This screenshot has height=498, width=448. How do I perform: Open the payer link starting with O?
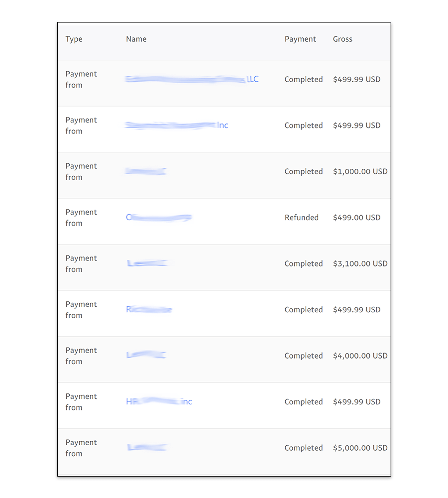158,217
